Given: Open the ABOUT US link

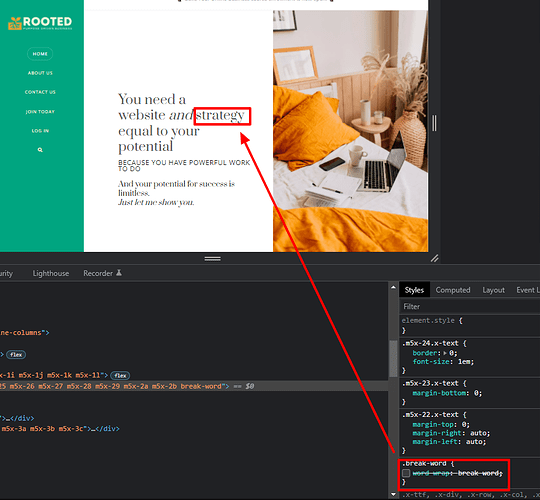Looking at the screenshot, I should [40, 73].
